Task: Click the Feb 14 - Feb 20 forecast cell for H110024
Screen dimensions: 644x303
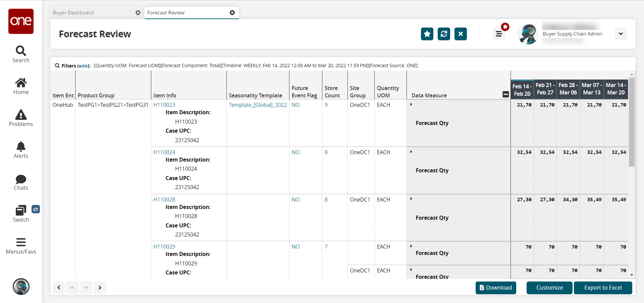Action: point(524,152)
